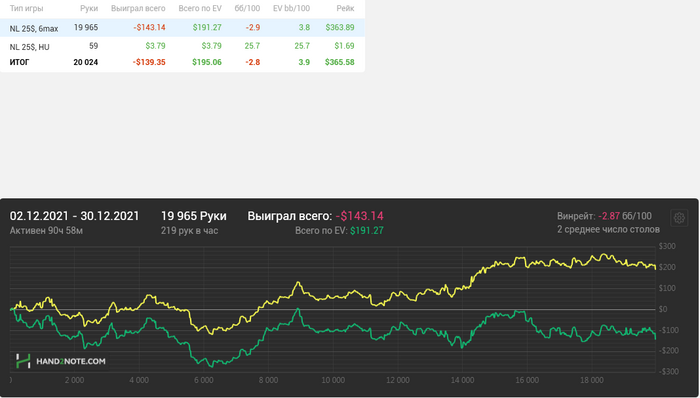
Task: Sort by бб/100 column header
Action: pyautogui.click(x=247, y=8)
